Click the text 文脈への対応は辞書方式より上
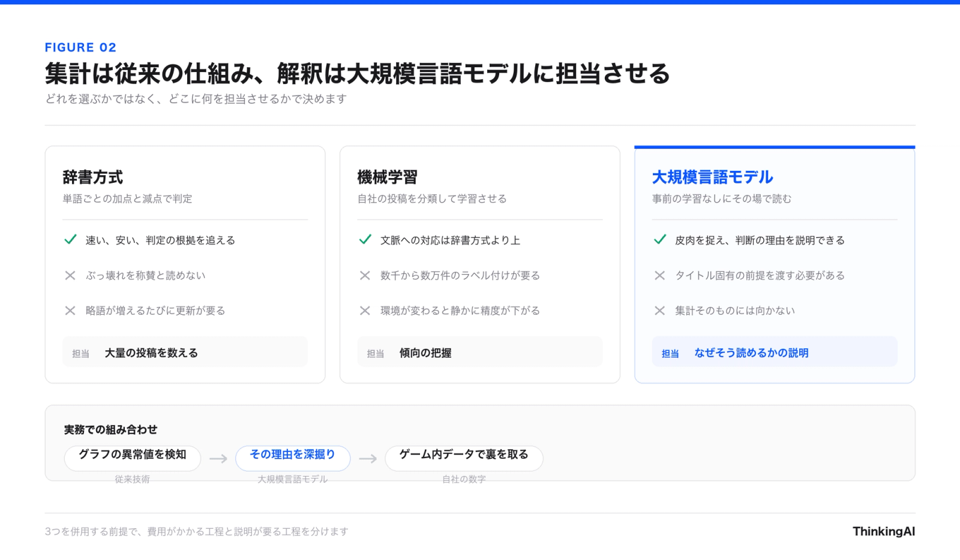Image resolution: width=960 pixels, height=560 pixels. point(451,240)
